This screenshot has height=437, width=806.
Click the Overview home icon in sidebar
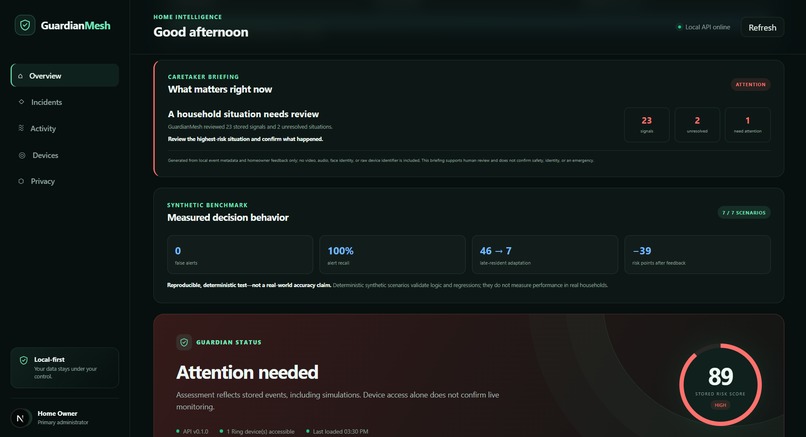(20, 76)
